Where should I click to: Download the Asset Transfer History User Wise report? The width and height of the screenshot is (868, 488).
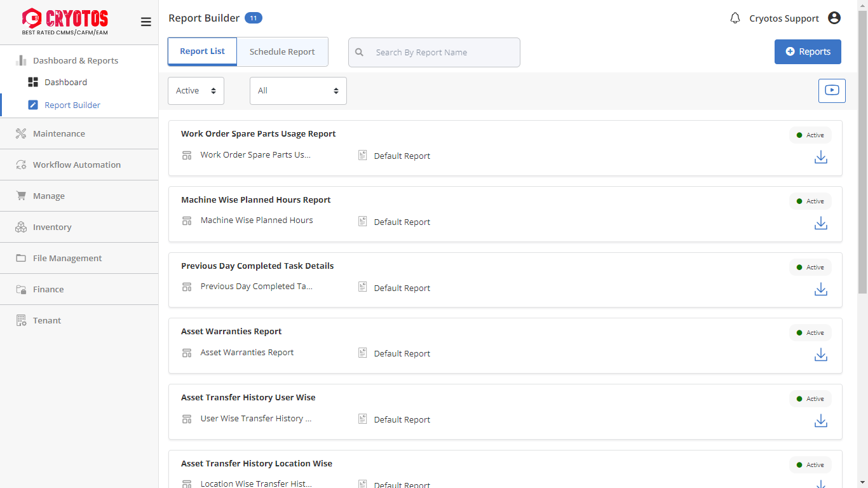tap(820, 421)
